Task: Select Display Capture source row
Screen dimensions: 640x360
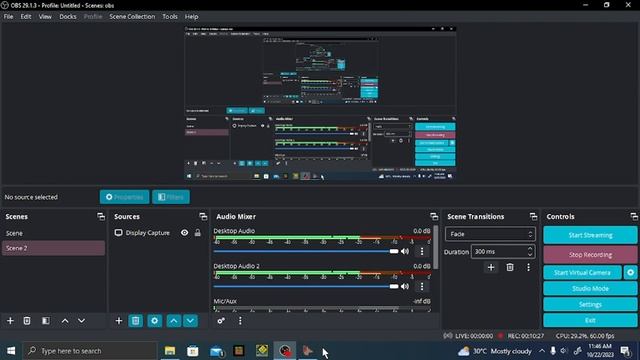Action: [x=158, y=233]
